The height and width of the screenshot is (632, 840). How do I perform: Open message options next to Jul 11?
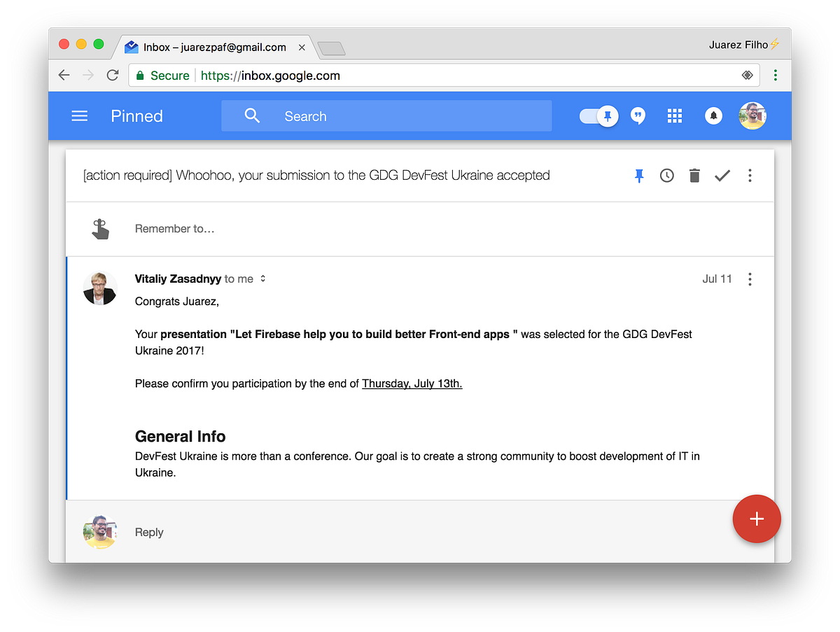(x=750, y=279)
